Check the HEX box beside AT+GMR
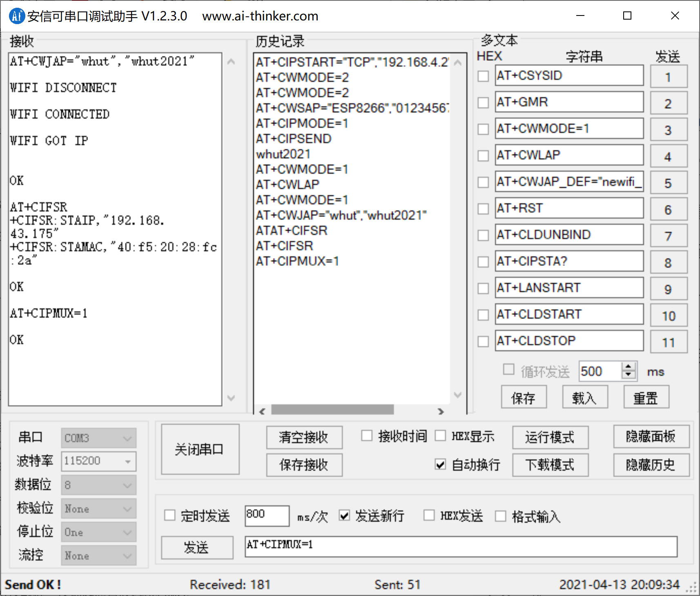 (483, 102)
